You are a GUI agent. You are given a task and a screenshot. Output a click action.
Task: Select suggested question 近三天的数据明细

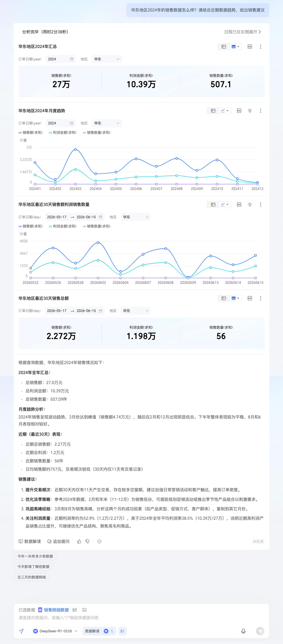point(32,577)
